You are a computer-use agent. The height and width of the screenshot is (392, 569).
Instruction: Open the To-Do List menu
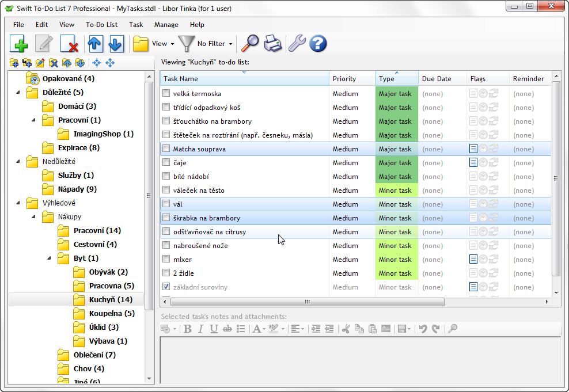click(101, 25)
